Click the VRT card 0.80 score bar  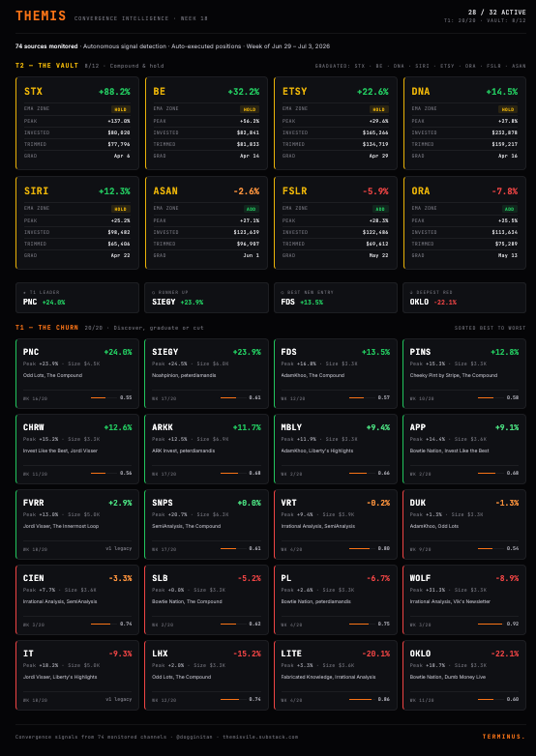(x=362, y=548)
